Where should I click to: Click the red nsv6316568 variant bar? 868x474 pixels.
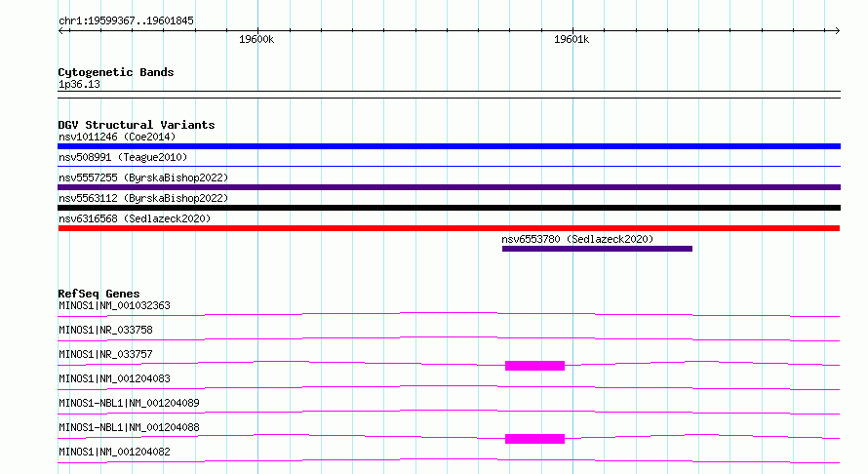click(x=449, y=228)
